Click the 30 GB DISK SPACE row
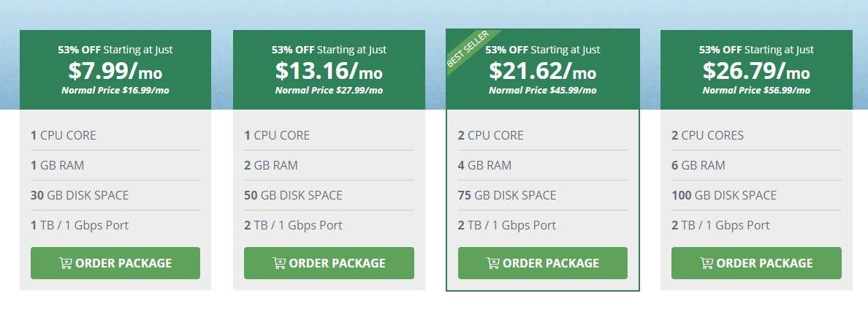868x315 pixels. coord(115,195)
